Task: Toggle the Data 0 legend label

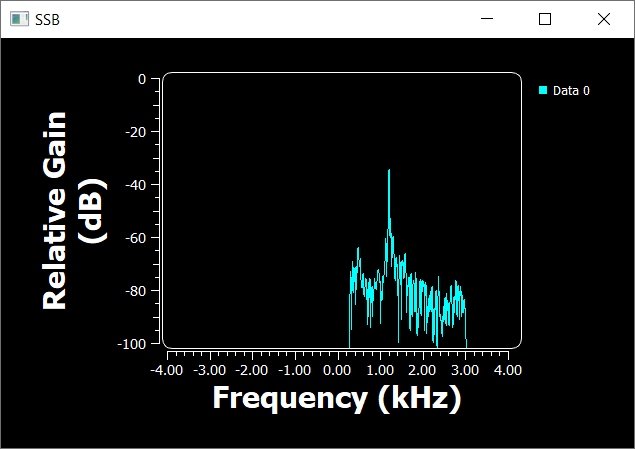Action: 571,91
